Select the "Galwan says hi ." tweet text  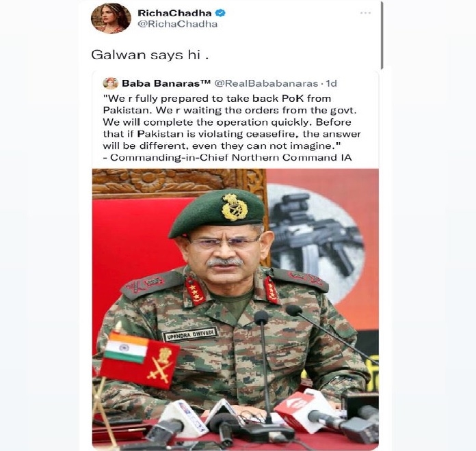coord(150,55)
